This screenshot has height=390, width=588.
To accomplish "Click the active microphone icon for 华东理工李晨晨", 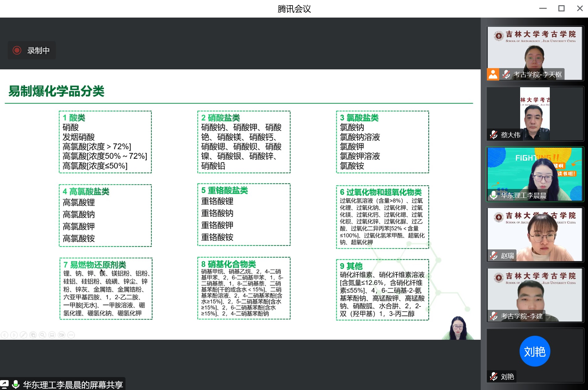I will [493, 195].
